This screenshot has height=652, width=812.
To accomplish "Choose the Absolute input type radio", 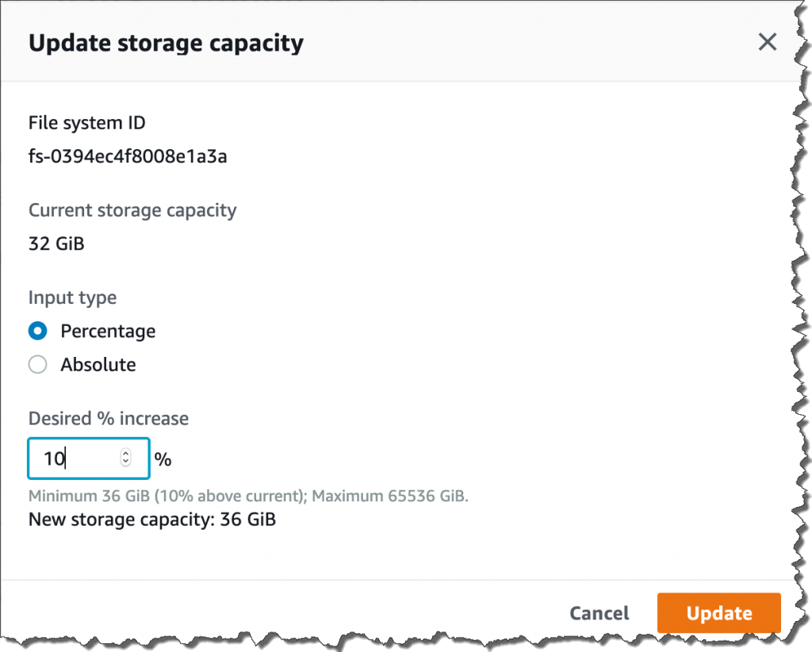I will click(38, 365).
